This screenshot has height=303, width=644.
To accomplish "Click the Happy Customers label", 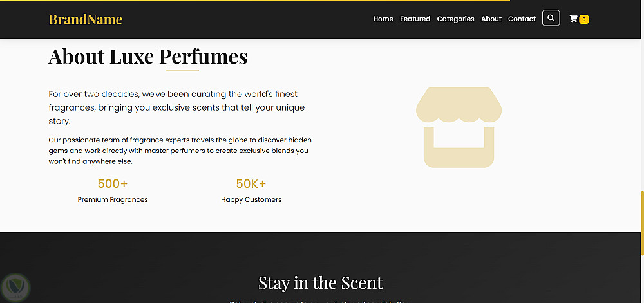I will tap(251, 200).
